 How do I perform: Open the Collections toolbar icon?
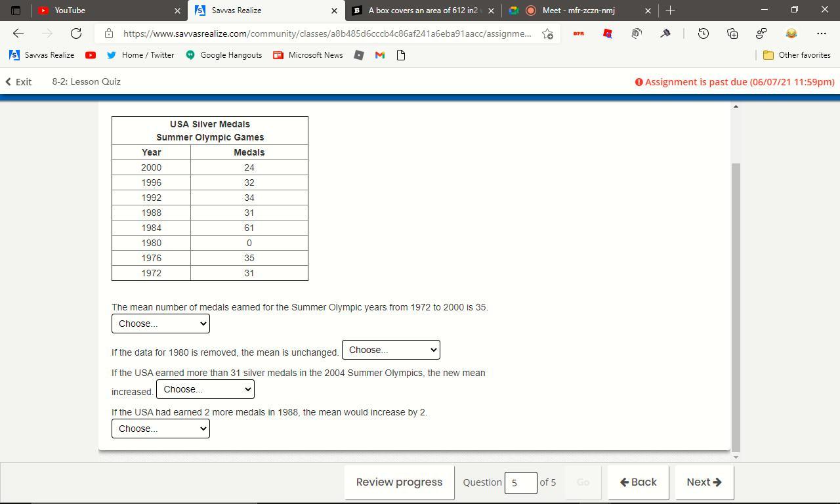(732, 33)
